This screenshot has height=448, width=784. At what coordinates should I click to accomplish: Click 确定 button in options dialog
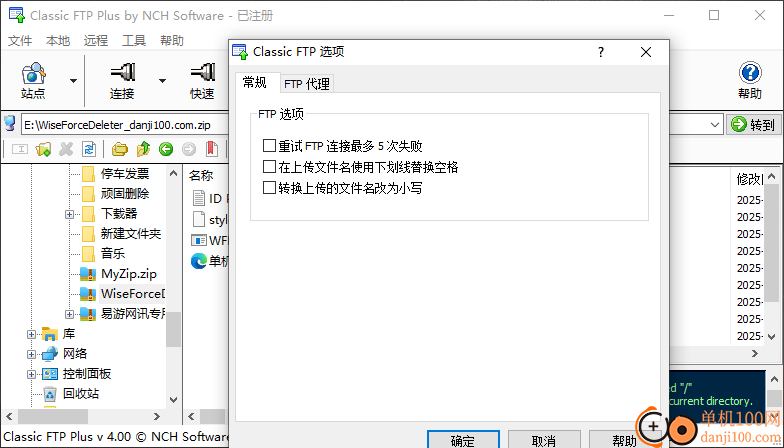click(463, 440)
